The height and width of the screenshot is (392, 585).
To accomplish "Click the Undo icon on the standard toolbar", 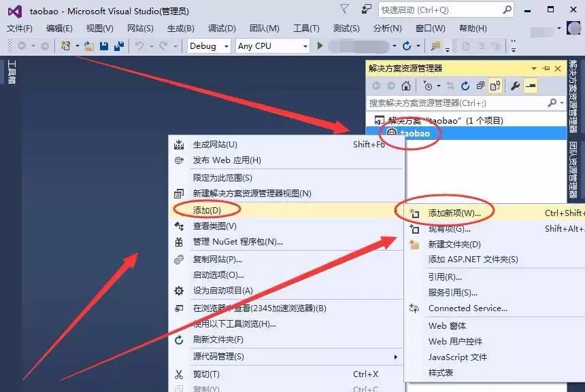I will click(x=138, y=46).
